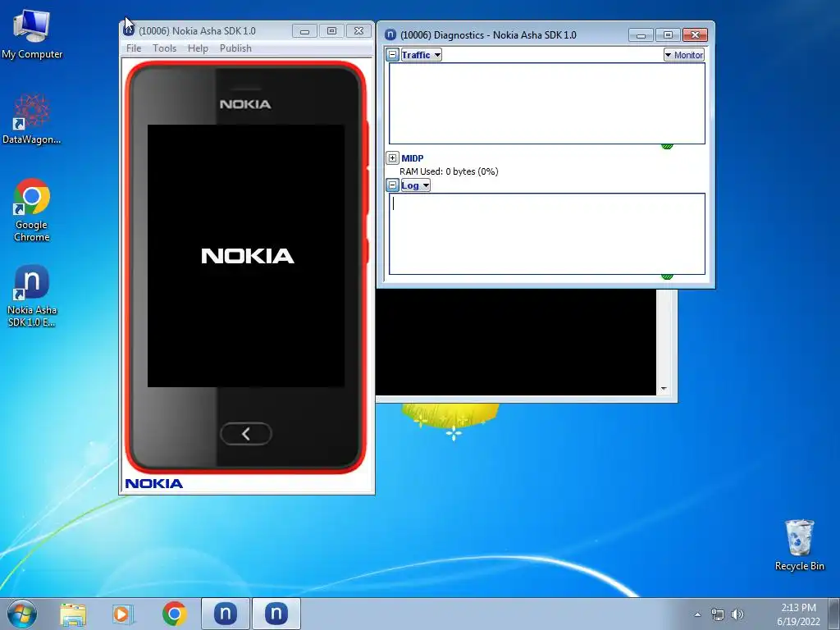Tap the back key on the Nokia phone
Image resolution: width=840 pixels, height=630 pixels.
246,434
